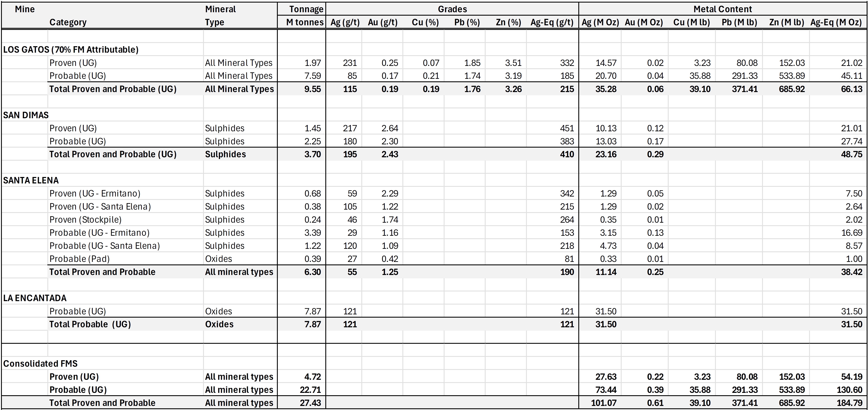
Task: Click the SANTA ELENA section label
Action: click(31, 180)
